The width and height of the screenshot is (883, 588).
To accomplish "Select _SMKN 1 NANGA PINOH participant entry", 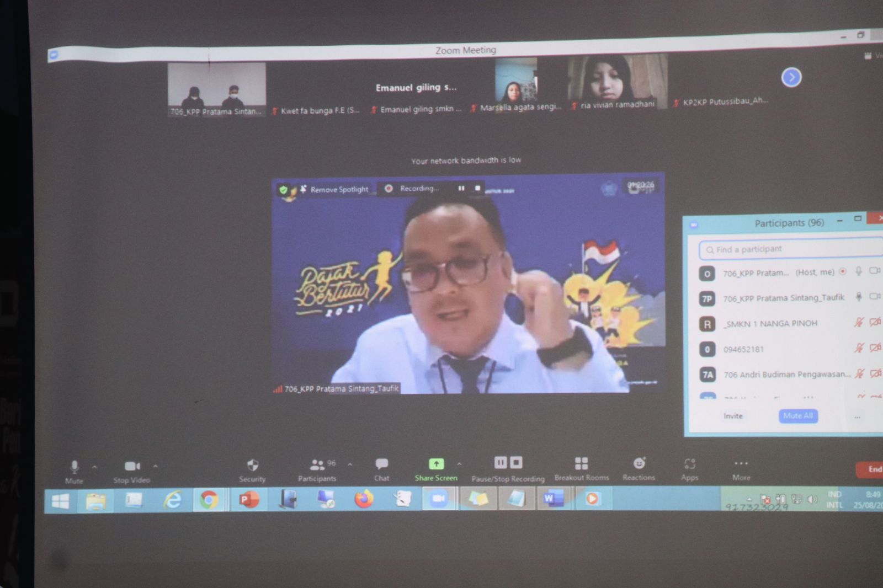I will 770,324.
